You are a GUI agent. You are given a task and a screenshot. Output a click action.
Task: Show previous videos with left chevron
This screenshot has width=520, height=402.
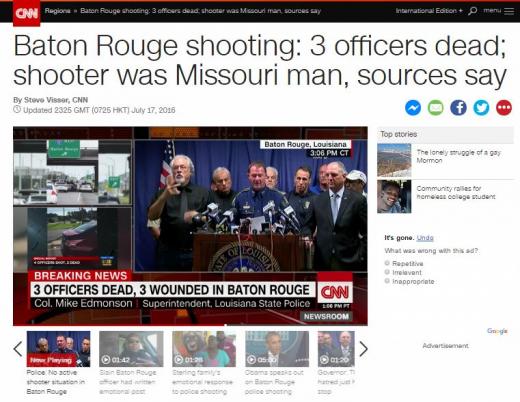coord(18,349)
